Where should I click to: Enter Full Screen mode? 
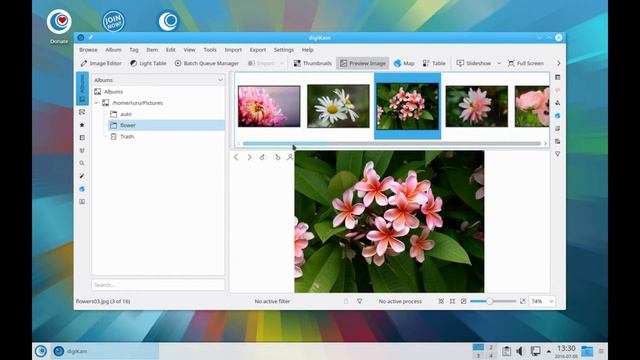[x=526, y=63]
